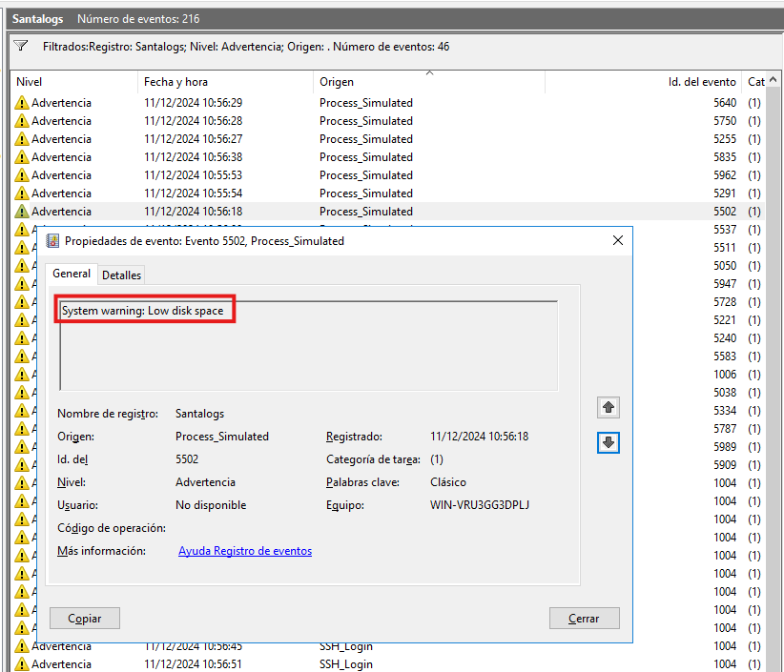Click the WIN-VRU3GG3DPLJ computer name value

tap(480, 505)
